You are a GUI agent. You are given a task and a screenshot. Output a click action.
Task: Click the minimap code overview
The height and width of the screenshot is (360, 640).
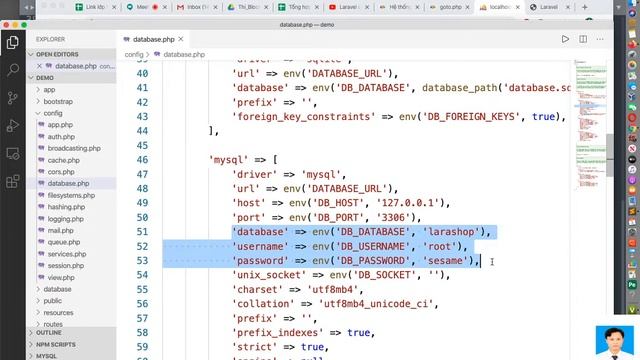pyautogui.click(x=590, y=125)
